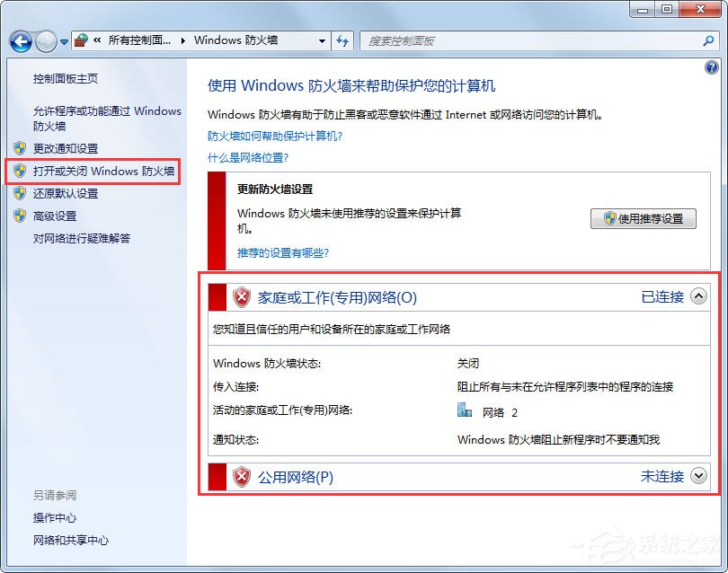Expand the 公用网络 section chevron
This screenshot has width=728, height=573.
point(698,477)
